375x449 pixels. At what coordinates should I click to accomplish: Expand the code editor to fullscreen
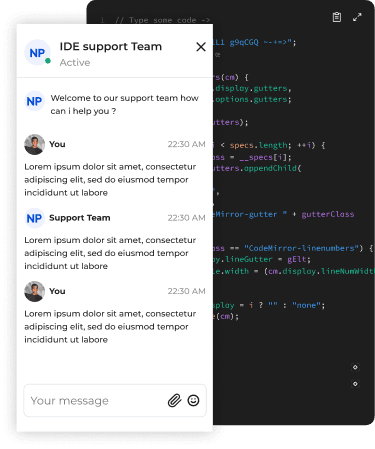coord(357,17)
